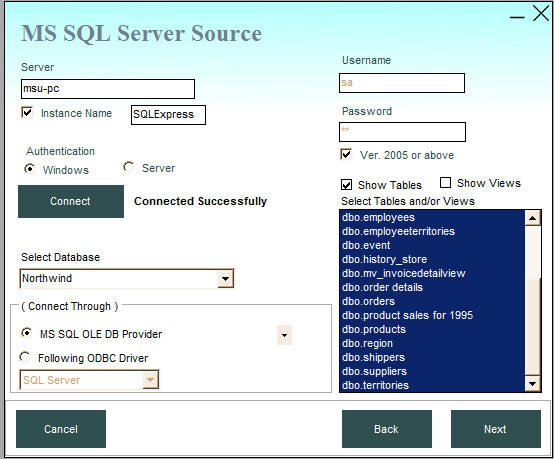Click the Username input field
Screen dimensions: 554x459
(402, 83)
